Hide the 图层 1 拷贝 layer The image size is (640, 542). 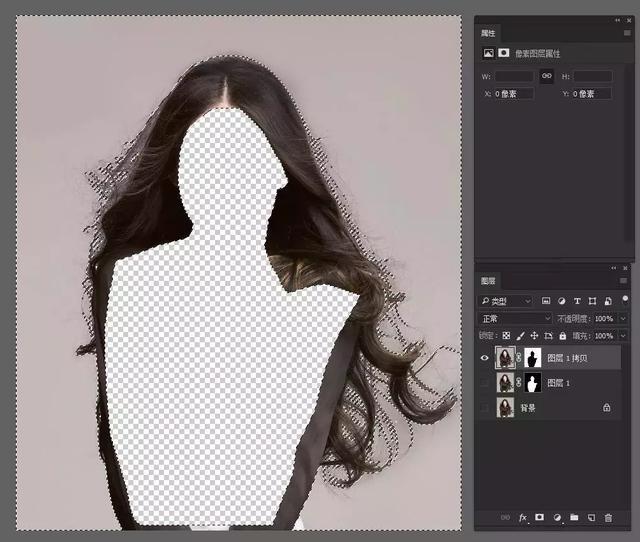(x=486, y=358)
